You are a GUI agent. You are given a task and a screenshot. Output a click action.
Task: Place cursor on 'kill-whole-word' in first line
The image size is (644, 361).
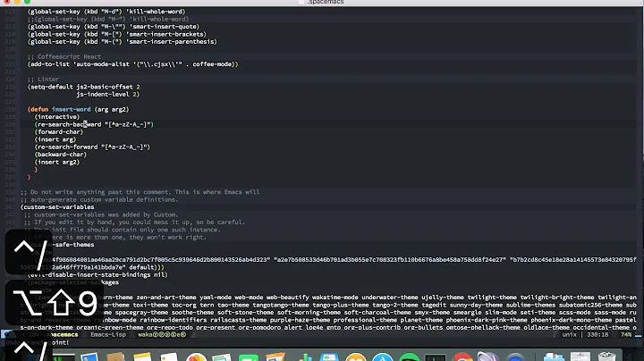tap(156, 12)
